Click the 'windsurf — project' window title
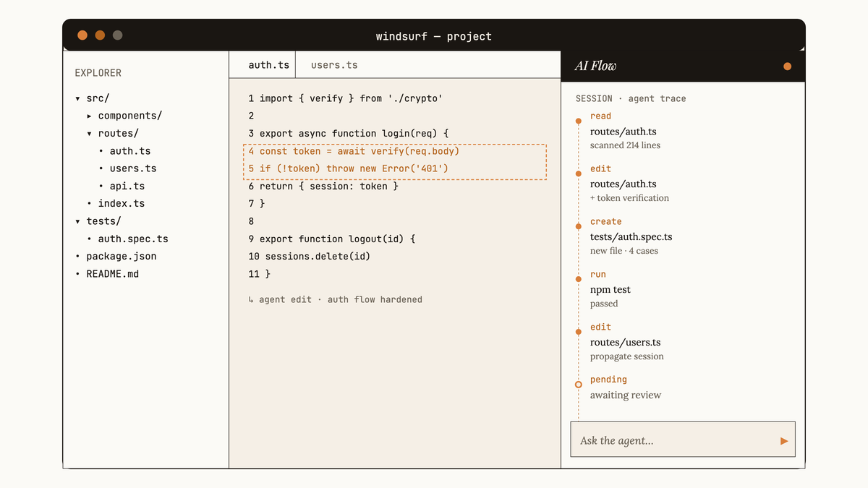The height and width of the screenshot is (488, 868). 434,36
